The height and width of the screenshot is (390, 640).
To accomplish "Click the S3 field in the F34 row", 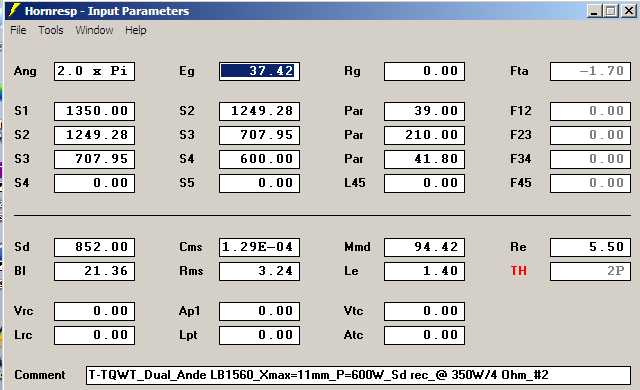I will [94, 159].
